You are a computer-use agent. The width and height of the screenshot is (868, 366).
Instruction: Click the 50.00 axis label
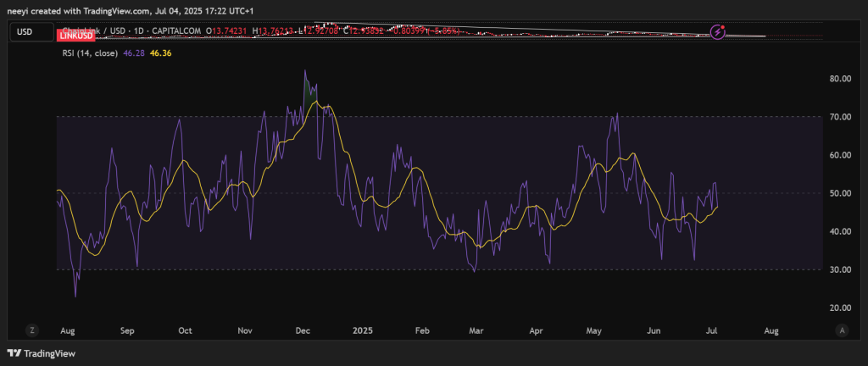tap(840, 193)
